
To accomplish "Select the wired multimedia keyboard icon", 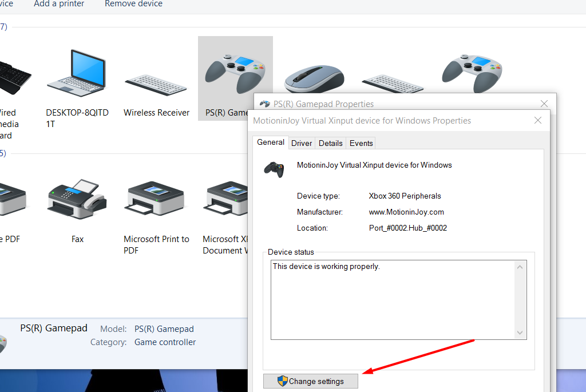I will pyautogui.click(x=15, y=78).
